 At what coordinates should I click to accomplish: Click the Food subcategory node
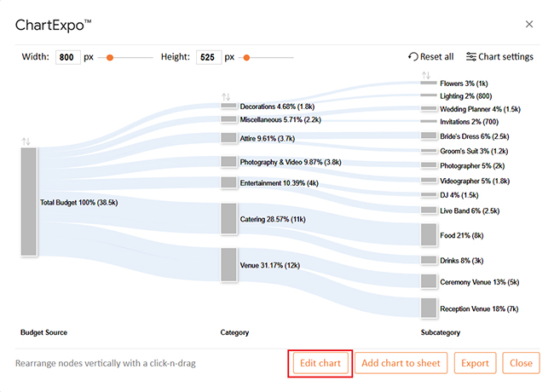428,235
